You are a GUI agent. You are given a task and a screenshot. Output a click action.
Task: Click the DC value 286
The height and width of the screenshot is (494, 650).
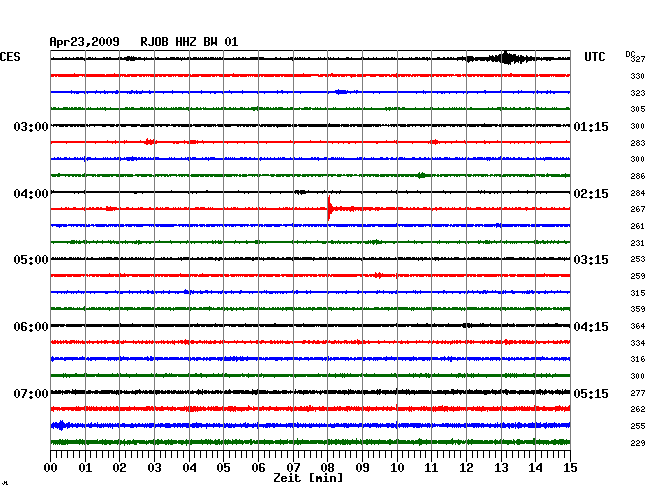[x=638, y=176]
